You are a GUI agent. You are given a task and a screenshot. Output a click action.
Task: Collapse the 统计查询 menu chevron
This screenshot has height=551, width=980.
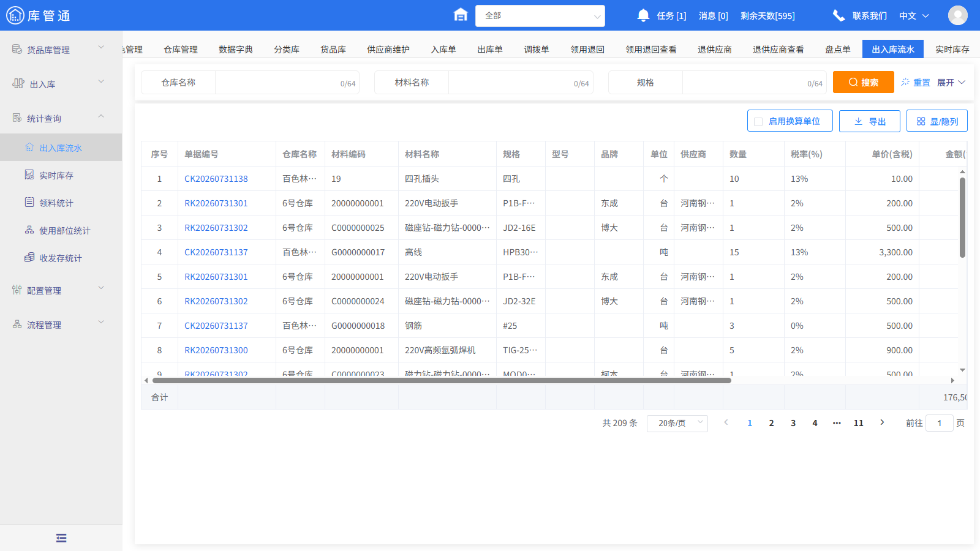click(x=101, y=116)
